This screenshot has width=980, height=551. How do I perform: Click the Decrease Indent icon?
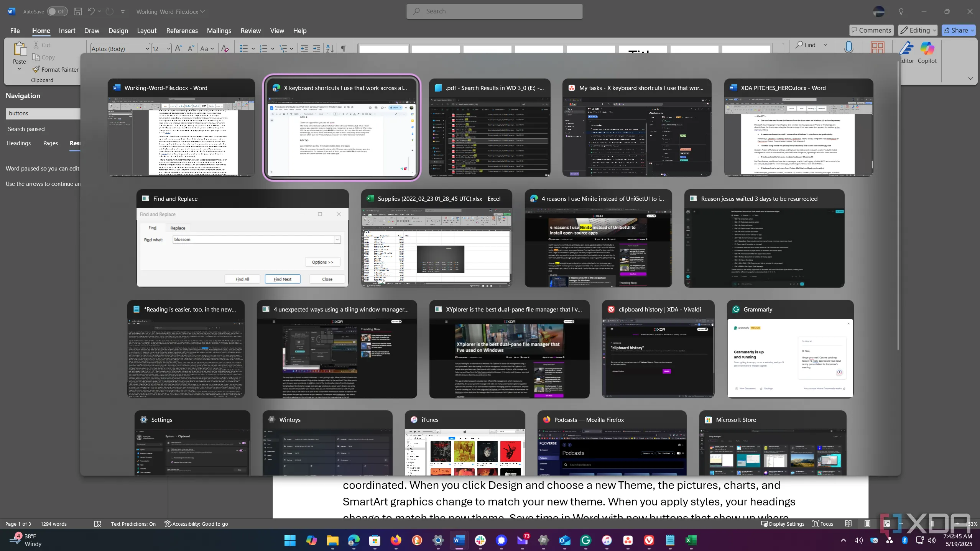click(x=304, y=48)
